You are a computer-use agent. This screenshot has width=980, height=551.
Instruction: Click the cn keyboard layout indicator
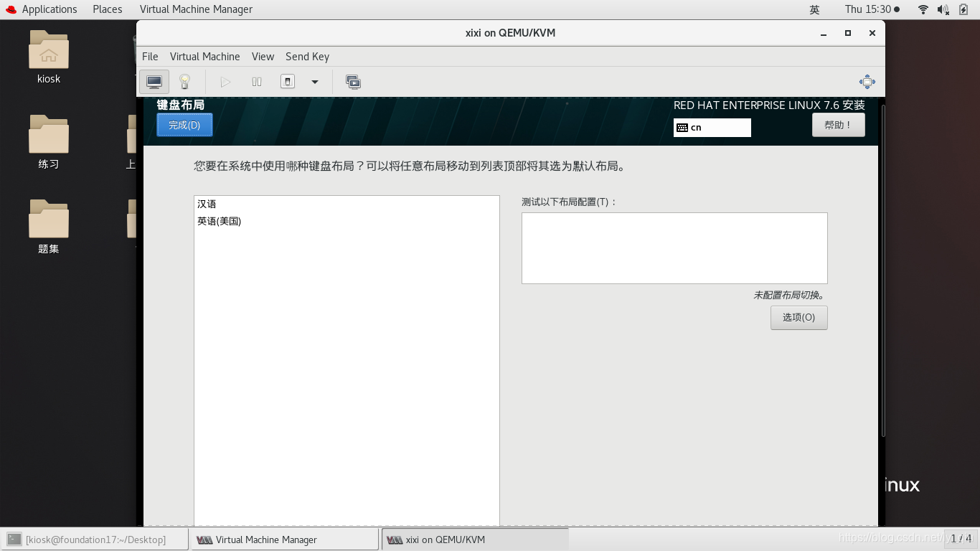coord(712,128)
